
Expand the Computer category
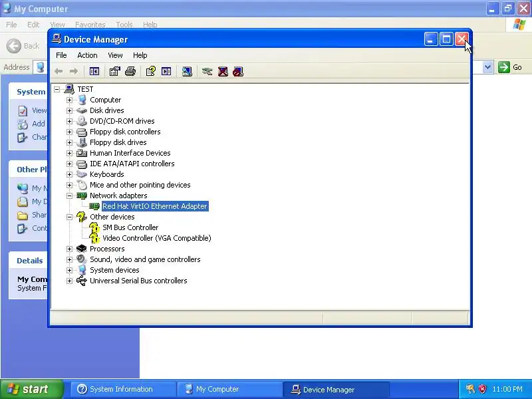tap(70, 100)
